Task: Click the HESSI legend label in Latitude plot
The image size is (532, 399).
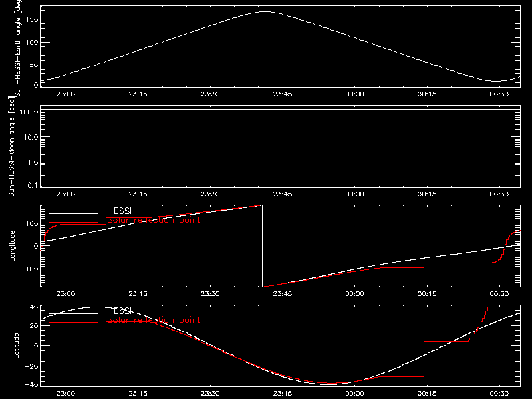Action: pyautogui.click(x=119, y=311)
